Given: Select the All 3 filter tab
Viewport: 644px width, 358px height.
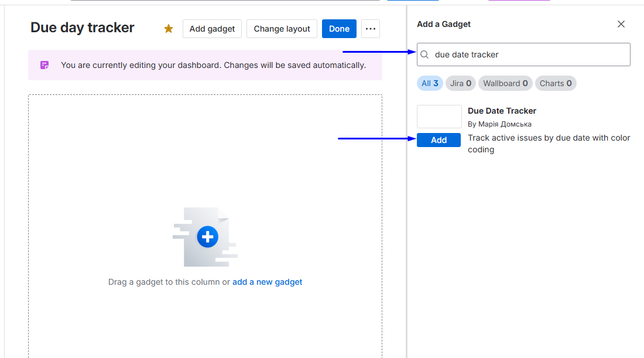Looking at the screenshot, I should 430,83.
